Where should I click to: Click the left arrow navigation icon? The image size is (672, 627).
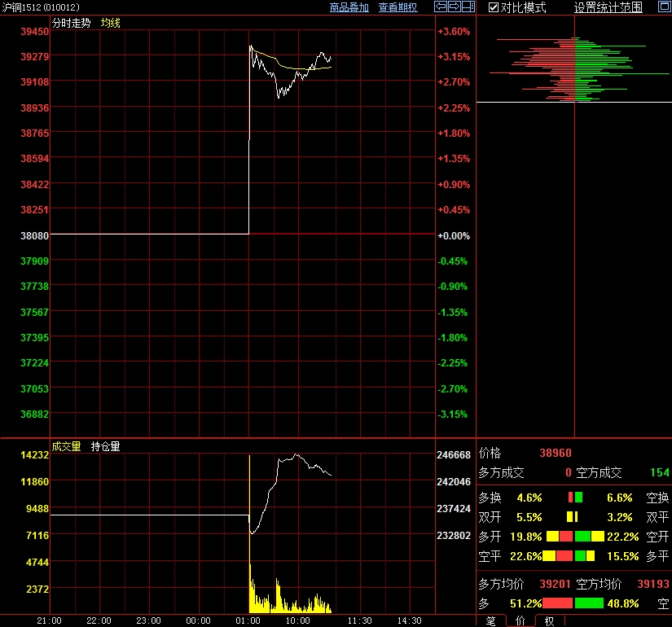[441, 7]
